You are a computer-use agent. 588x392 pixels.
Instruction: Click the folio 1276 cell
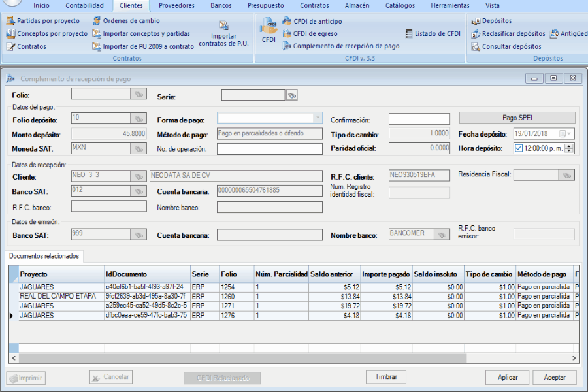pos(237,316)
